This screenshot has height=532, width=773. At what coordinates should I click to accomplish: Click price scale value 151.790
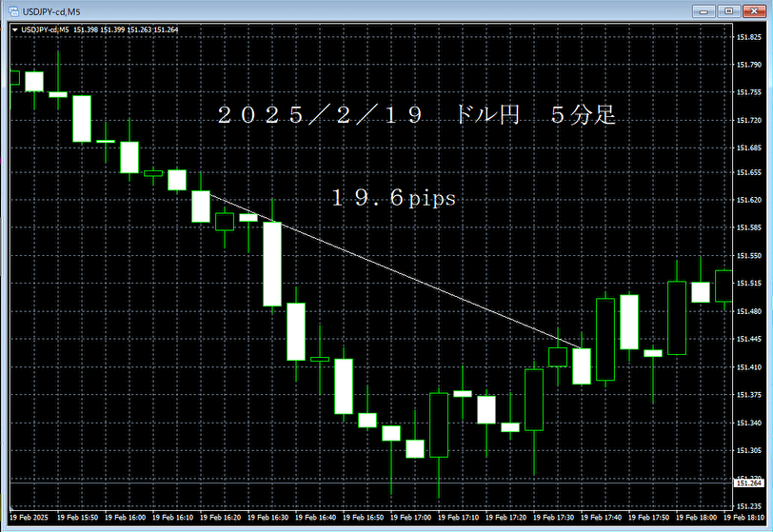[x=749, y=65]
